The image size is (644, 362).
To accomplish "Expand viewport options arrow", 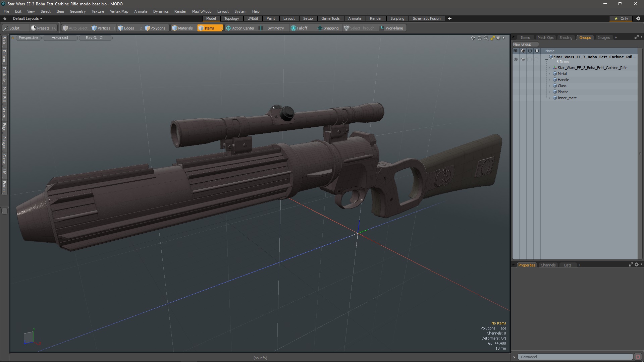I will click(503, 38).
